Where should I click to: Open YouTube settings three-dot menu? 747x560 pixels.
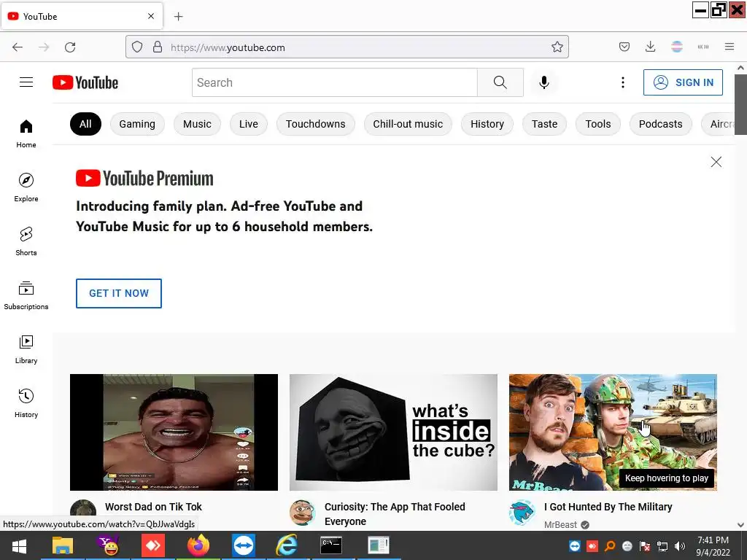[x=623, y=82]
